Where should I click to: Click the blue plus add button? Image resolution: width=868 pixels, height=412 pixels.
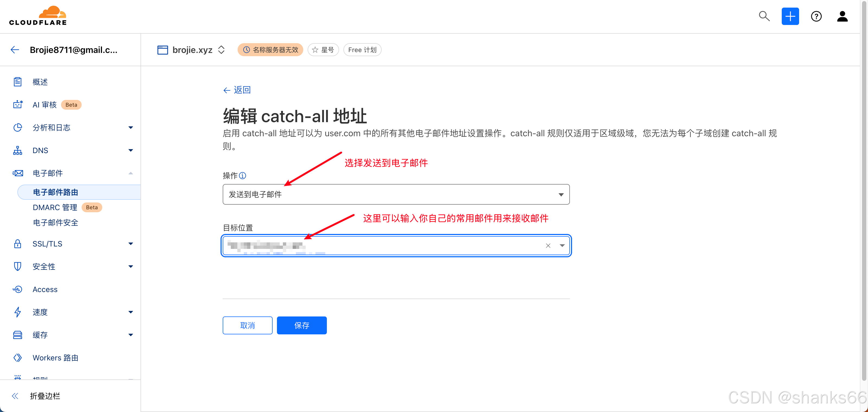click(x=790, y=16)
